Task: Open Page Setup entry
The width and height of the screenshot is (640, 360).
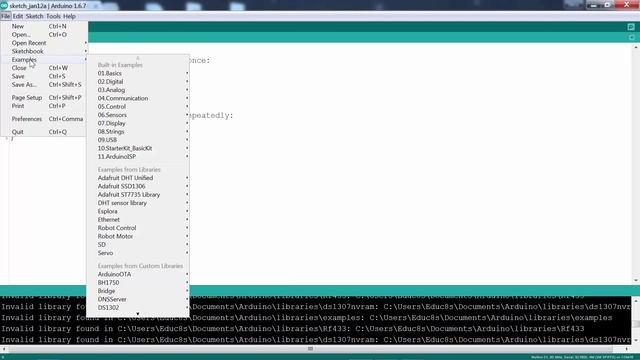Action: (x=44, y=98)
